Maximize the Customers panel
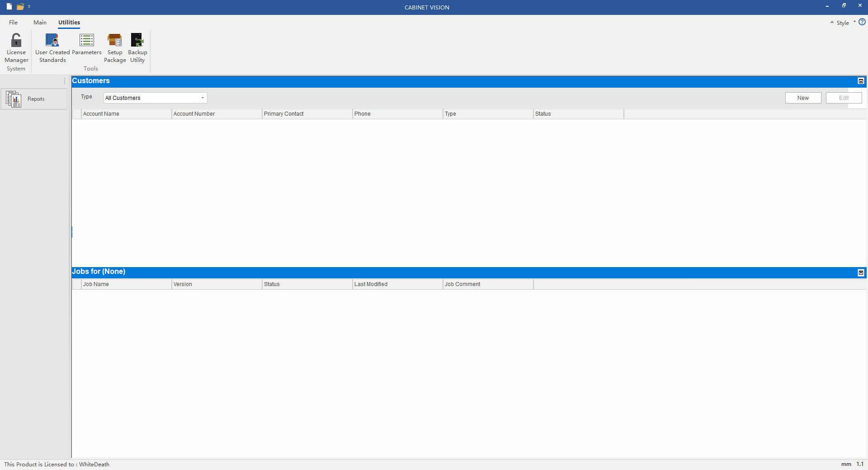This screenshot has height=470, width=868. point(861,81)
